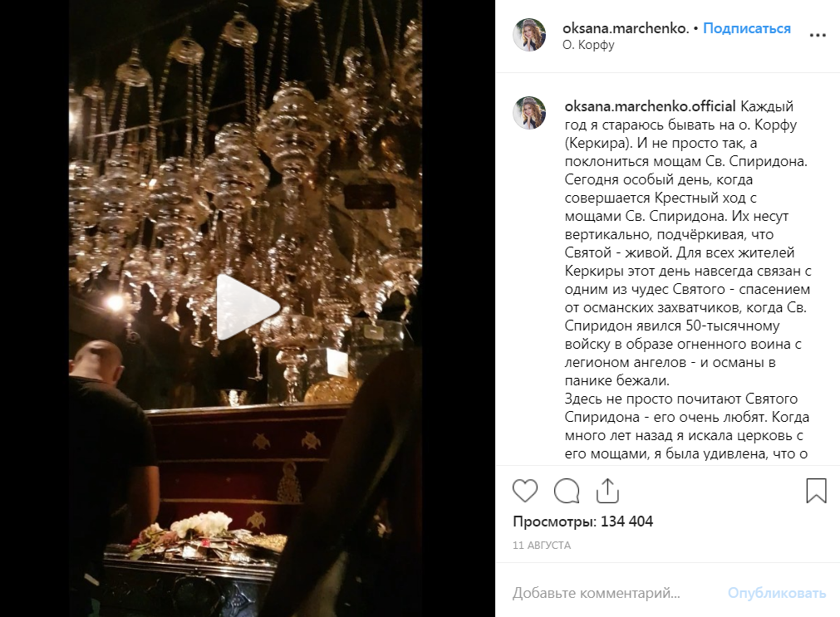This screenshot has width=840, height=617.
Task: Save the post using the bookmark icon
Action: click(x=817, y=491)
